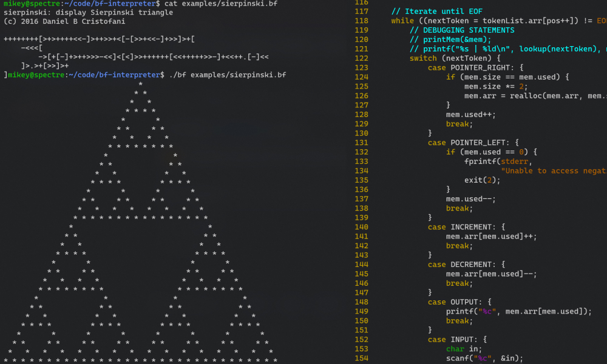Click the '-<<<[' line in the terminal

point(32,48)
